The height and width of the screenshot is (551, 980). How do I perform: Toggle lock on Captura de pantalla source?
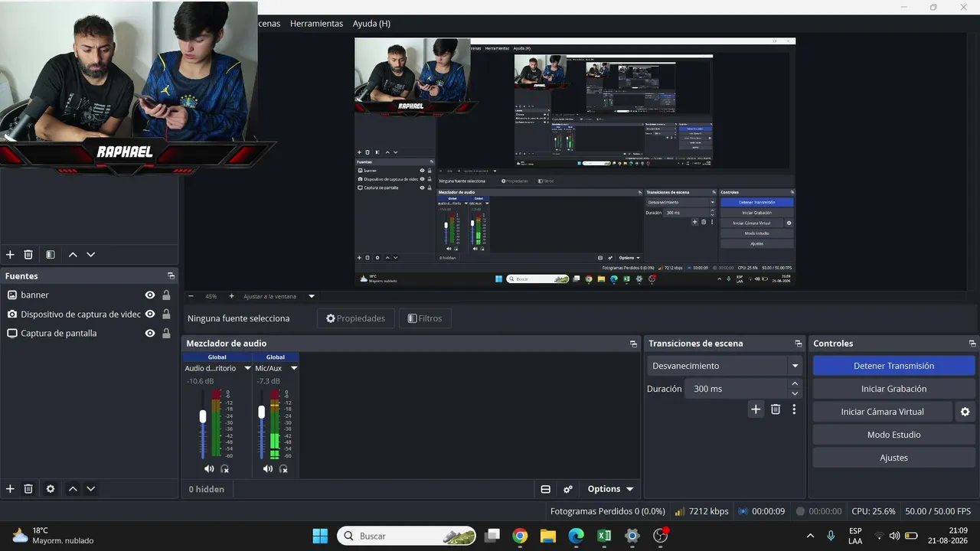166,333
